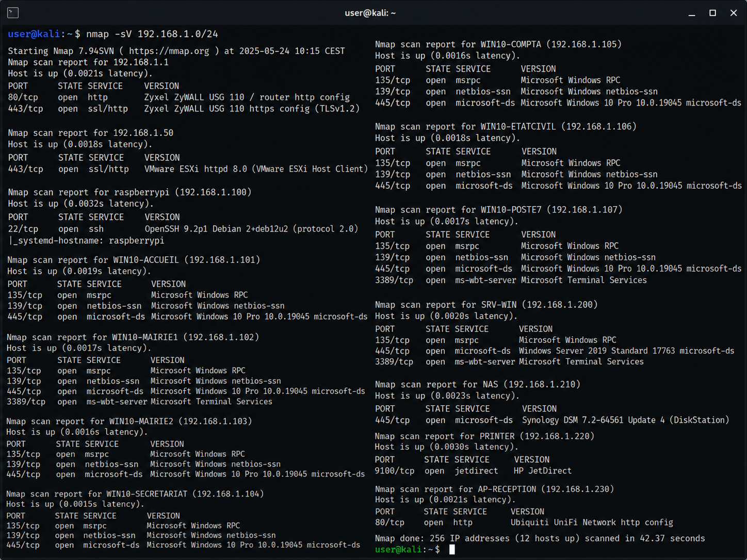This screenshot has height=560, width=747.
Task: Select the 'OpenSSH 9.2p1 Debian' version text
Action: [193, 229]
